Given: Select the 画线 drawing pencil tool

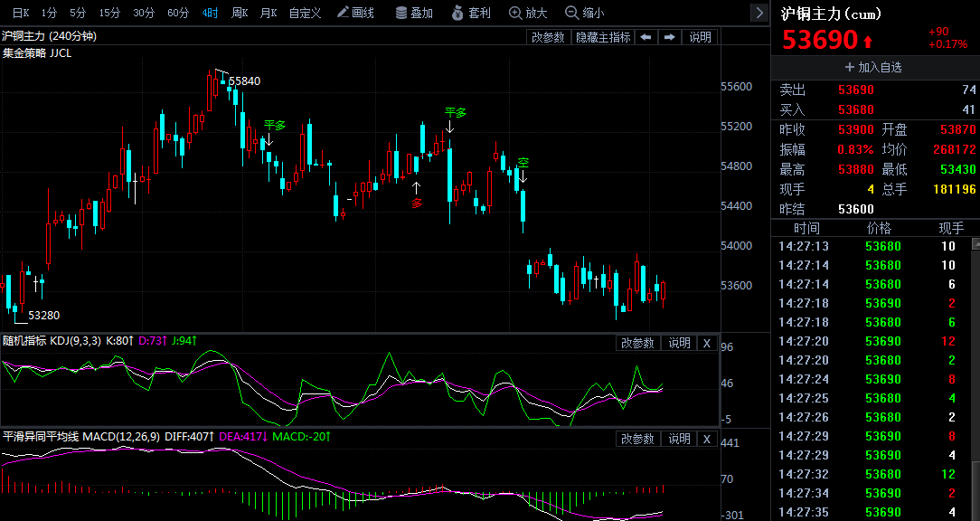Looking at the screenshot, I should [x=354, y=13].
